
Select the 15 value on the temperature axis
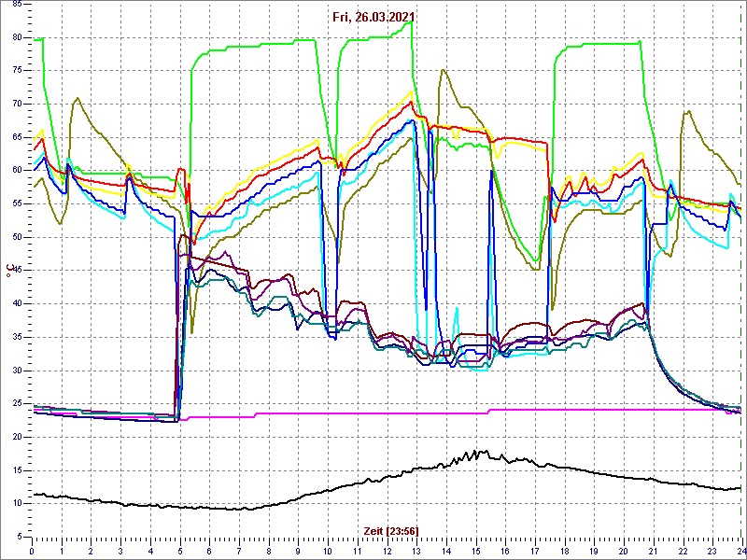point(16,470)
